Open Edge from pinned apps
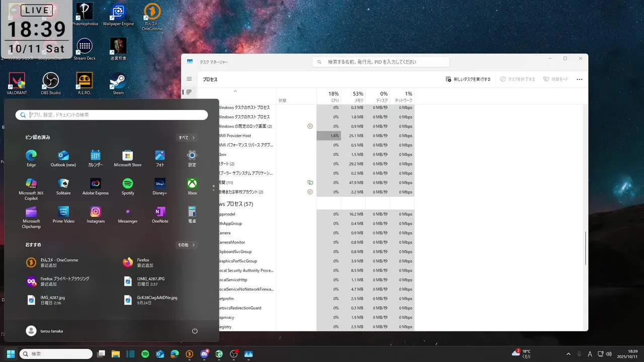Image resolution: width=644 pixels, height=362 pixels. coord(31,158)
